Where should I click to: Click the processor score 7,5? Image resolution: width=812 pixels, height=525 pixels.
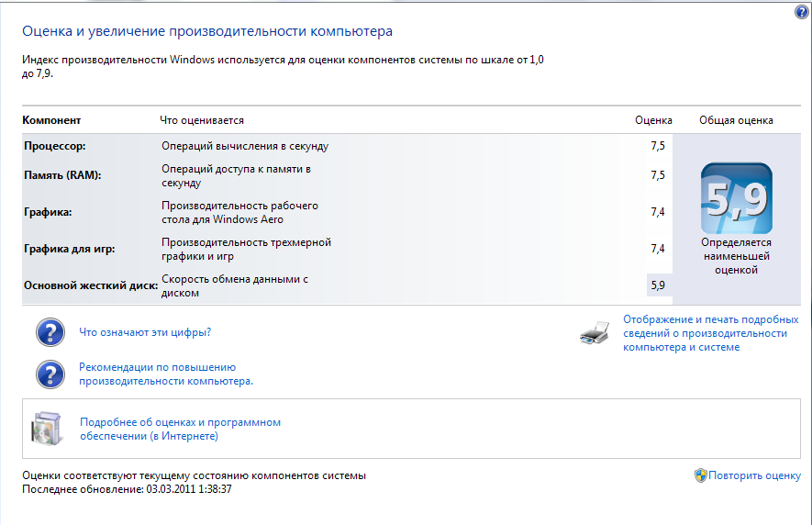[658, 146]
